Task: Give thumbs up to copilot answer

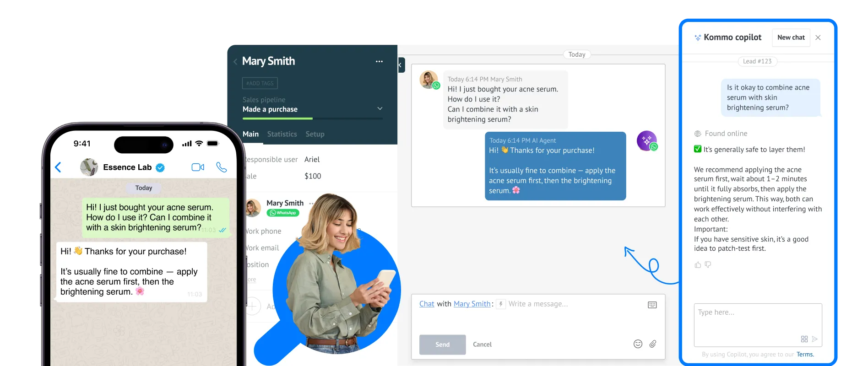Action: pyautogui.click(x=698, y=264)
